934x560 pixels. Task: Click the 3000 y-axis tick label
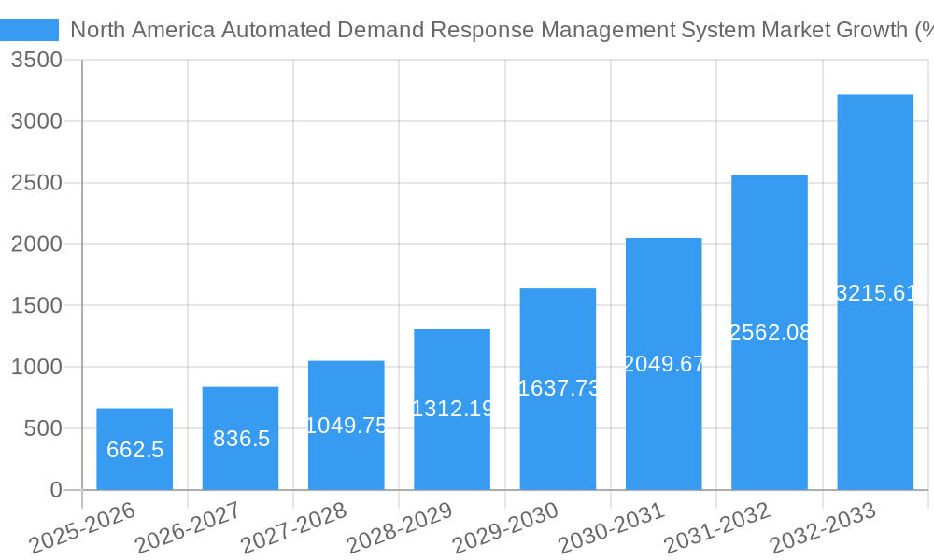36,121
